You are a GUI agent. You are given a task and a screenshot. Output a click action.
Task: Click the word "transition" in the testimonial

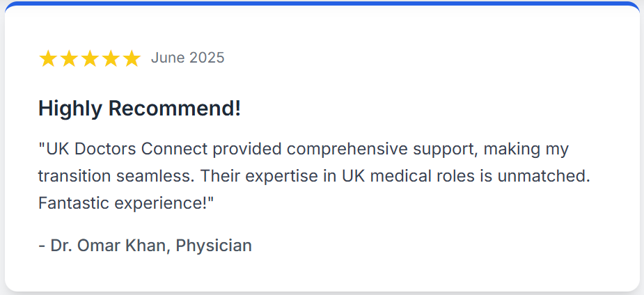pos(68,176)
